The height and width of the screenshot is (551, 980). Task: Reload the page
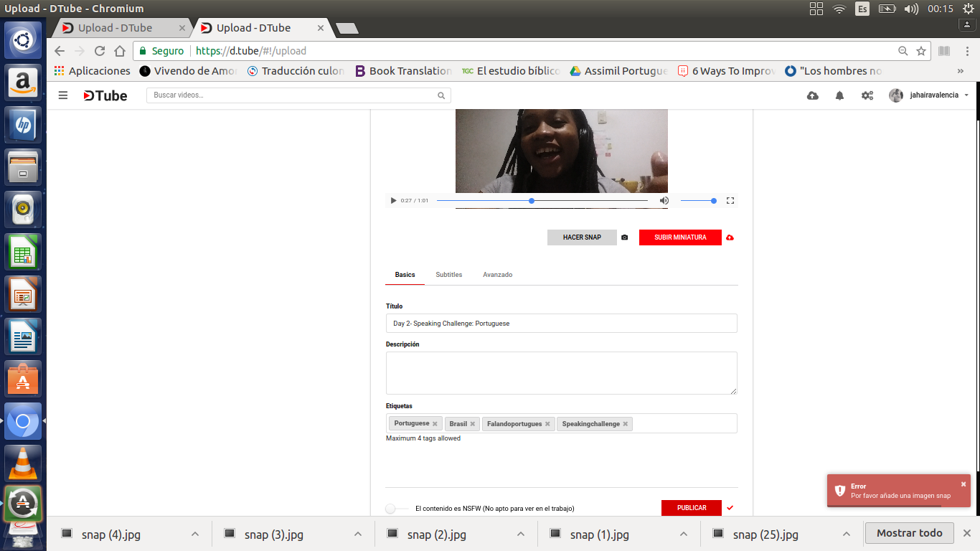100,51
